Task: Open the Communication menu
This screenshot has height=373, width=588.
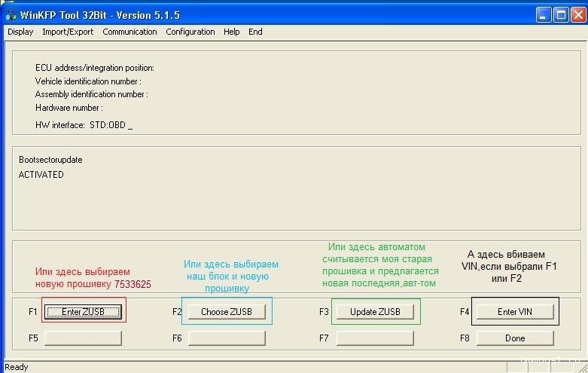Action: click(x=129, y=32)
